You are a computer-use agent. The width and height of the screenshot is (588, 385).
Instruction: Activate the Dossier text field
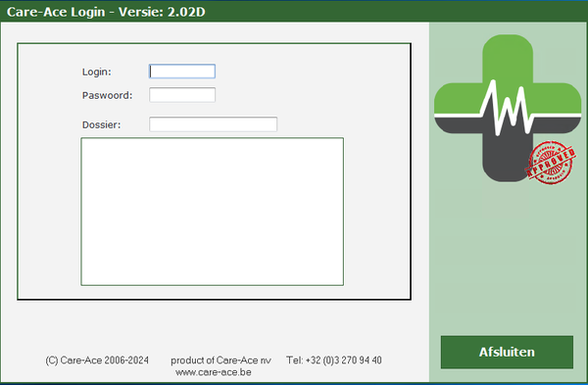[x=213, y=124]
